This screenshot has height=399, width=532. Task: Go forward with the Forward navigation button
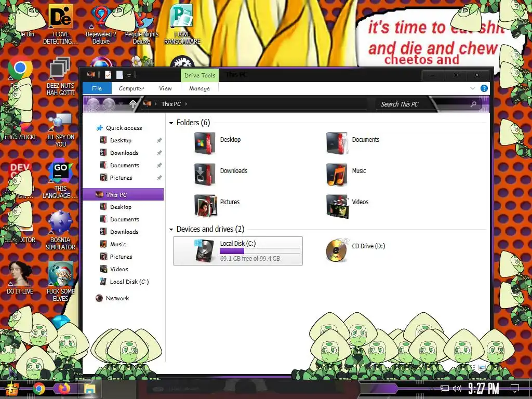coord(109,104)
